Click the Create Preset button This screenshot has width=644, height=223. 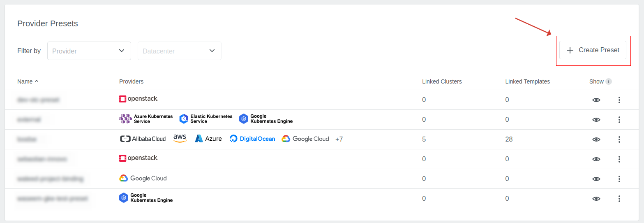[x=593, y=50]
